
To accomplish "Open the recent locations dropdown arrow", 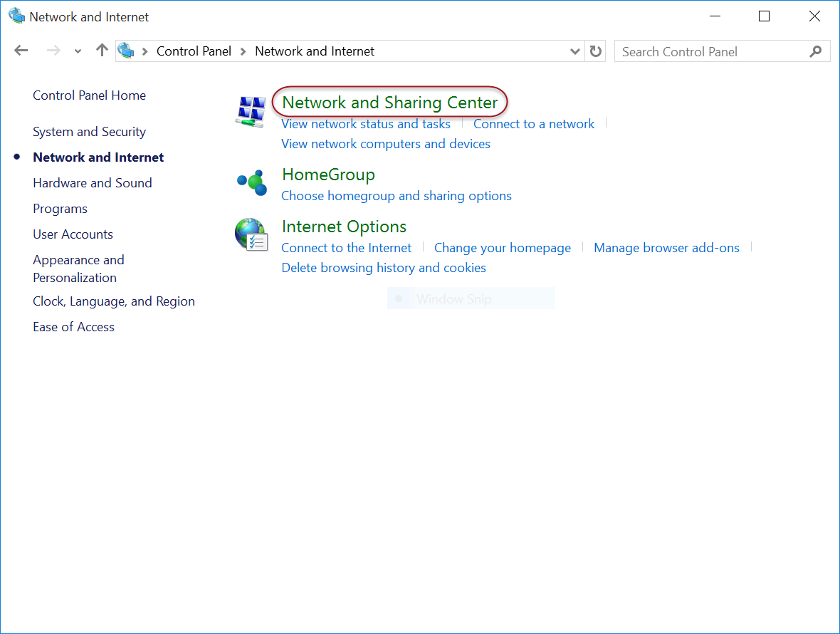I will (x=78, y=51).
